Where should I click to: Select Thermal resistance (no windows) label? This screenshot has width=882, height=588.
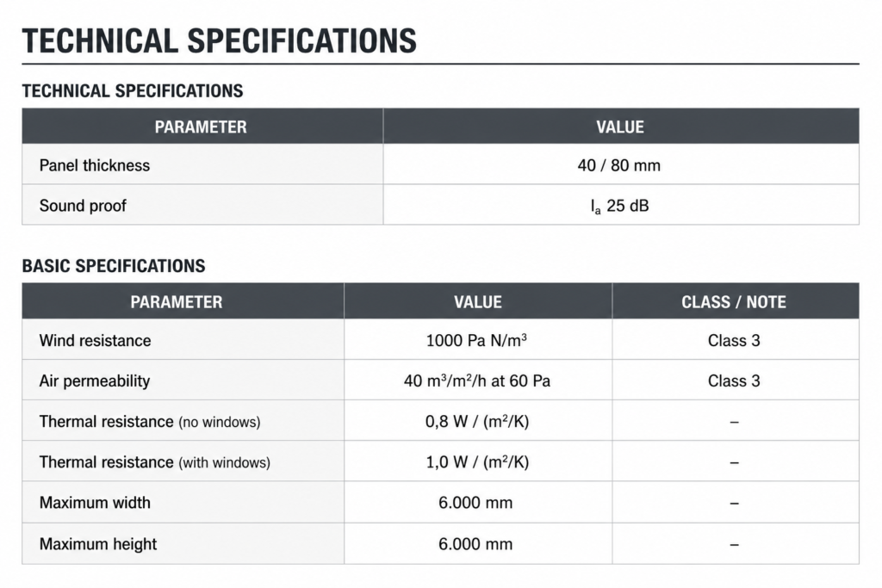tap(150, 422)
